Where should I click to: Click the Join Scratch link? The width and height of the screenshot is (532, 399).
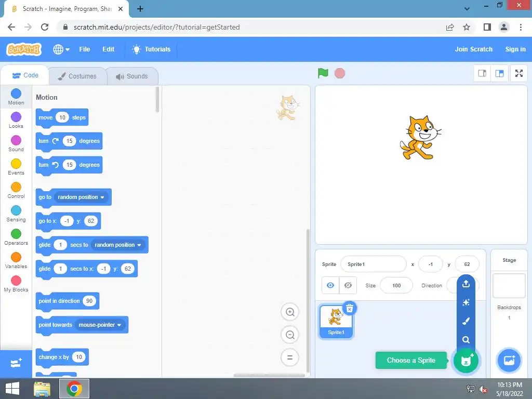click(474, 49)
